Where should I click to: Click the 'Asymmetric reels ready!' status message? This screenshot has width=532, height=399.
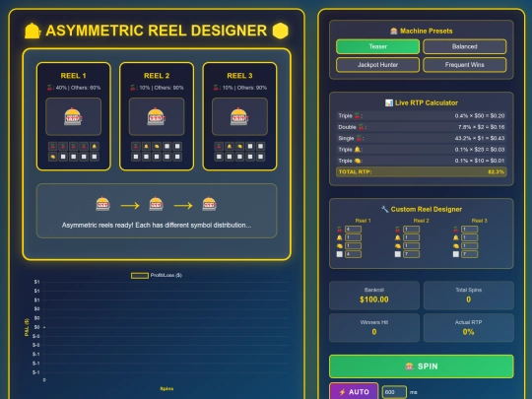(157, 226)
